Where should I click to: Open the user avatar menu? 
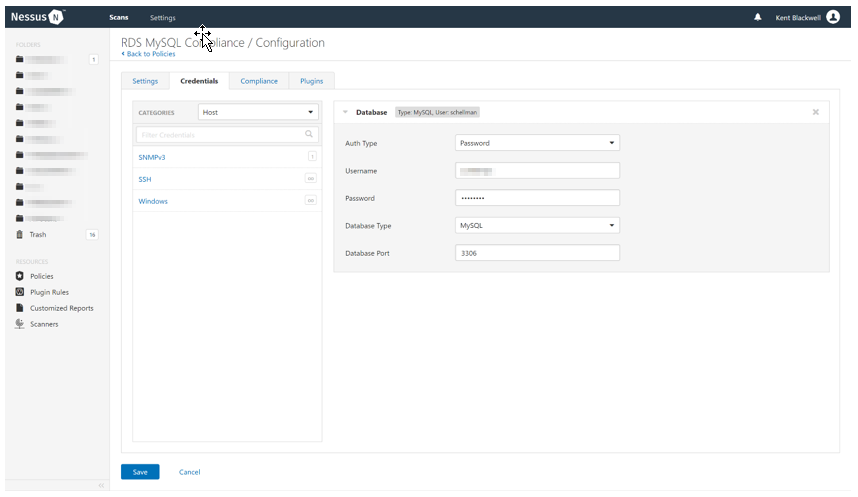[833, 17]
